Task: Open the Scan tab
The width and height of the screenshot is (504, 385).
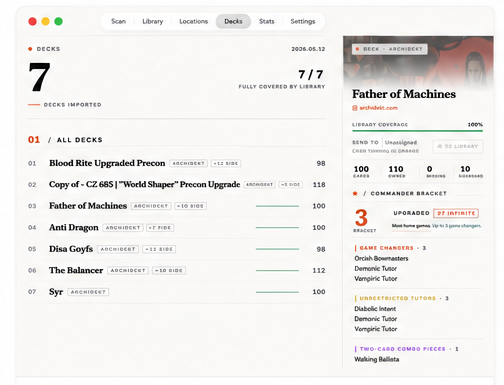Action: (x=118, y=21)
